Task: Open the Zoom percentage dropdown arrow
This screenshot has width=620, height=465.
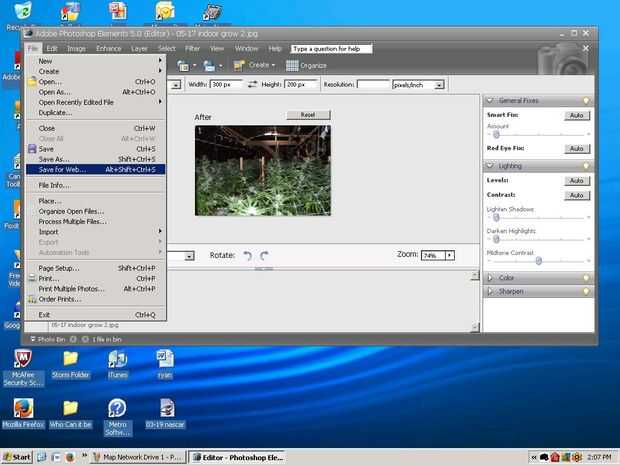Action: [x=450, y=255]
